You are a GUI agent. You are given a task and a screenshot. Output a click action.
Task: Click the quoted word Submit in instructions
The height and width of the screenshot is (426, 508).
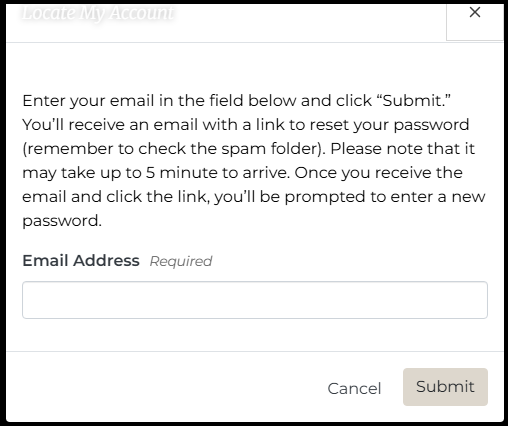click(415, 101)
